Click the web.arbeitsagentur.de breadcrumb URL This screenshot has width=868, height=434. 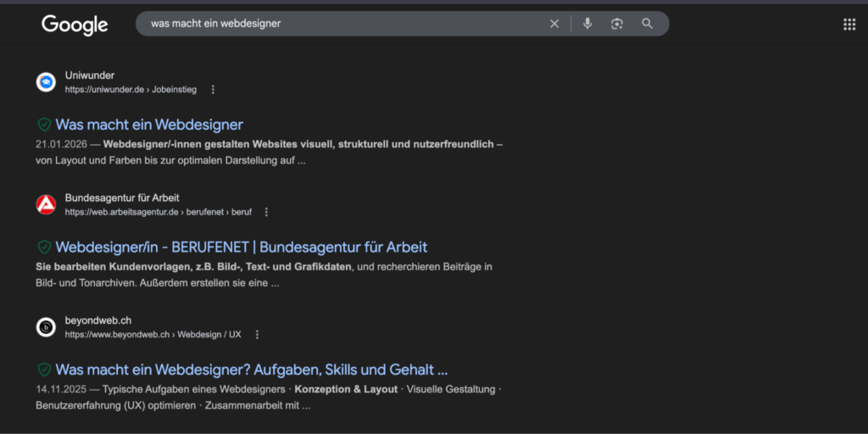[x=159, y=212]
